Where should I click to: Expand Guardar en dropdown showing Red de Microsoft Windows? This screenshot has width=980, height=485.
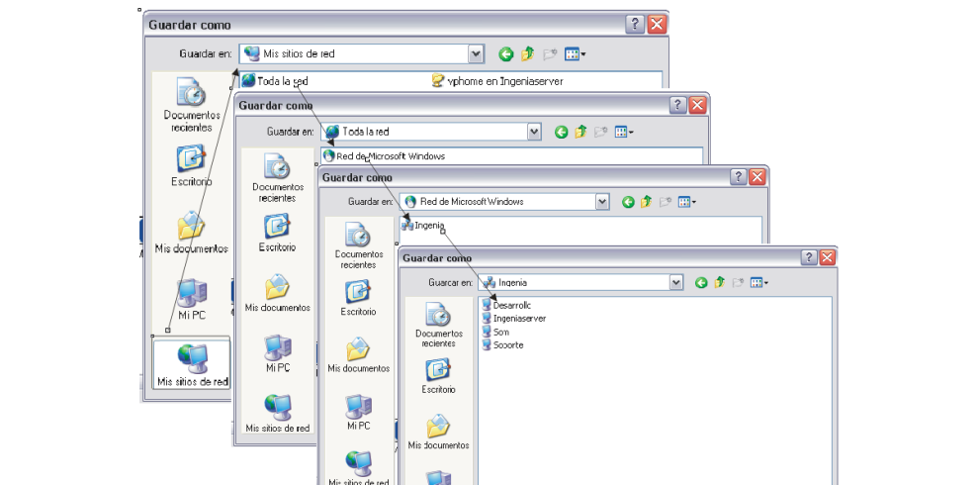point(602,202)
